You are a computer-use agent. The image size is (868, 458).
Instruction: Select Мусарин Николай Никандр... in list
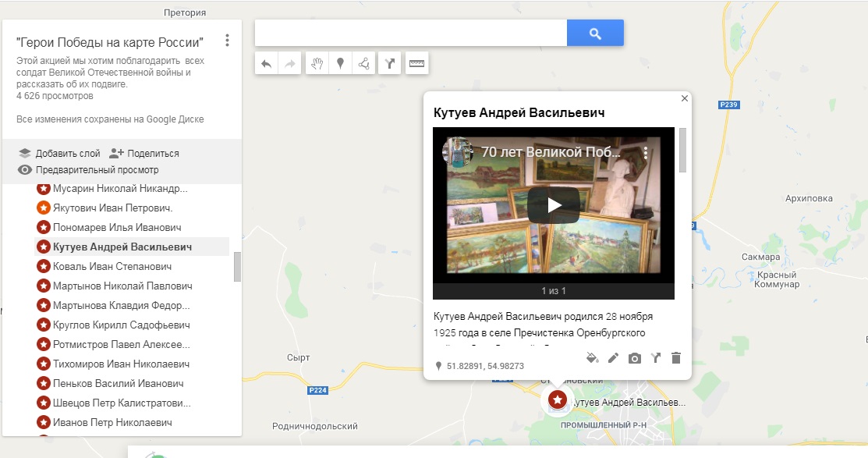[x=120, y=188]
